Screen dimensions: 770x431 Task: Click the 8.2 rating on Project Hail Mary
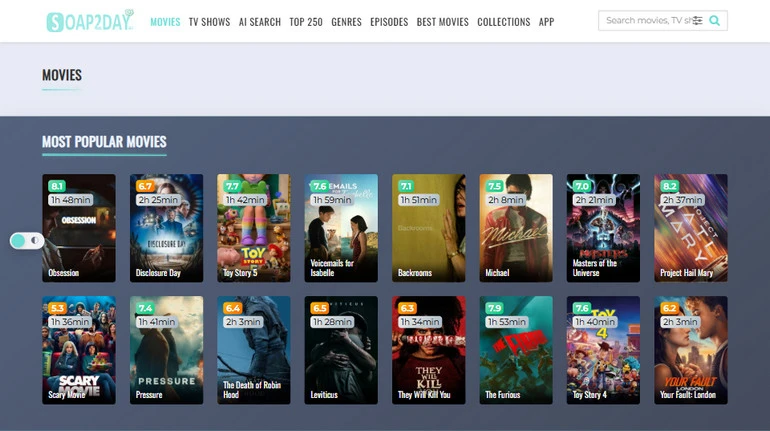coord(669,186)
